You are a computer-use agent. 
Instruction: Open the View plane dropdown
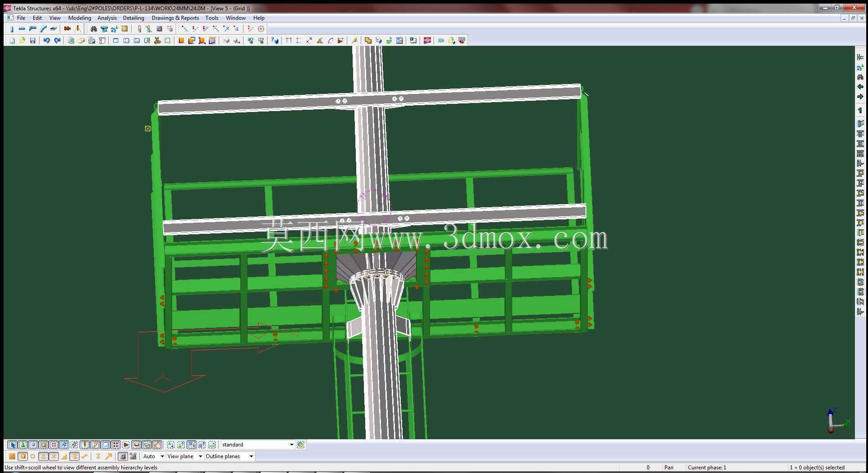coord(200,456)
